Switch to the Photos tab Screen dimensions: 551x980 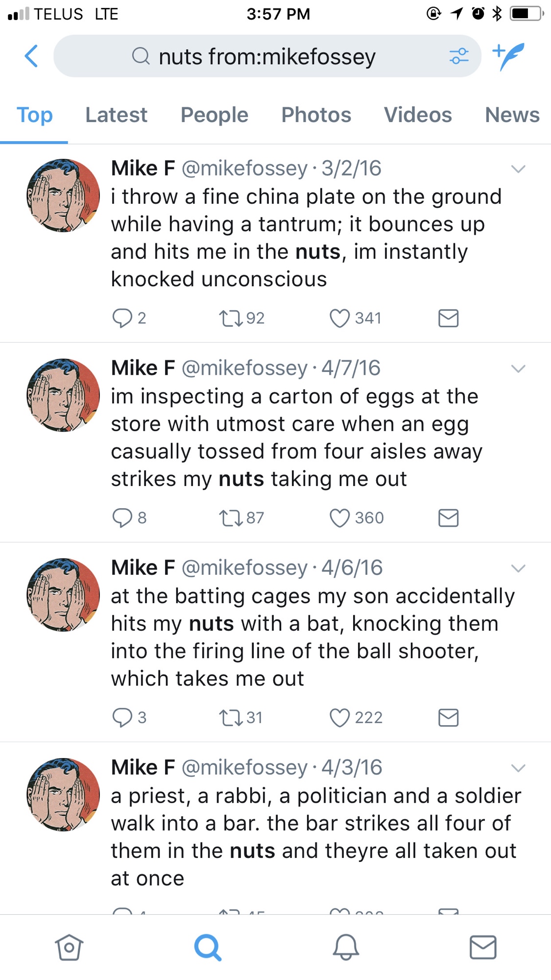pos(316,115)
